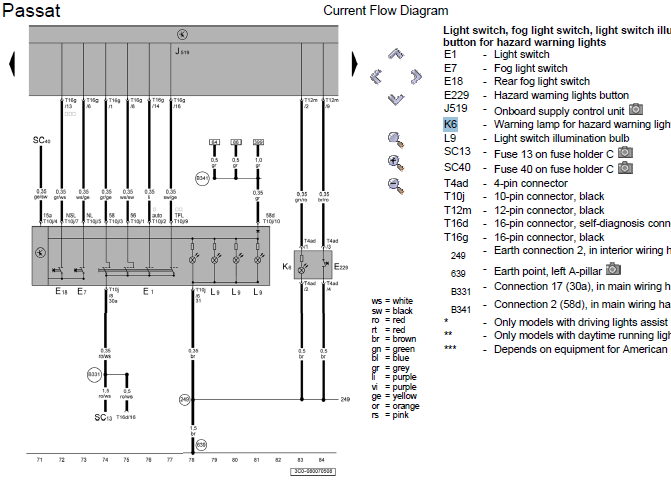Click the E7 label under switch block
Image resolution: width=671 pixels, height=500 pixels.
point(82,292)
